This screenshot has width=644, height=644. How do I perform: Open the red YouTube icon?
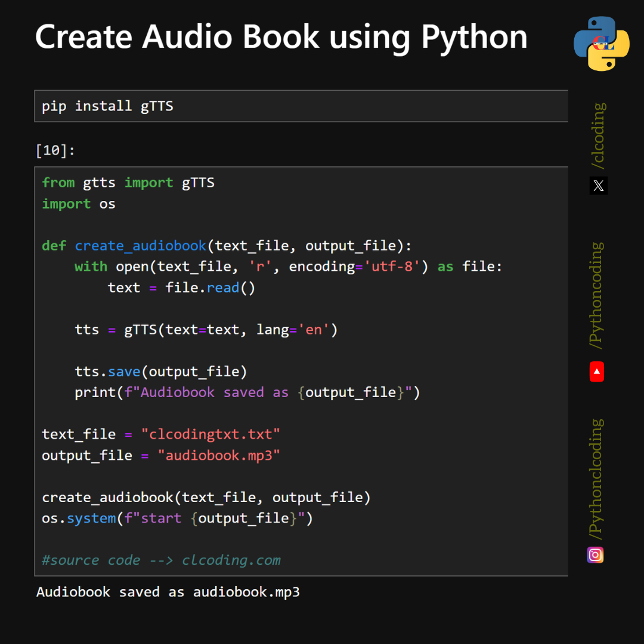pyautogui.click(x=597, y=371)
